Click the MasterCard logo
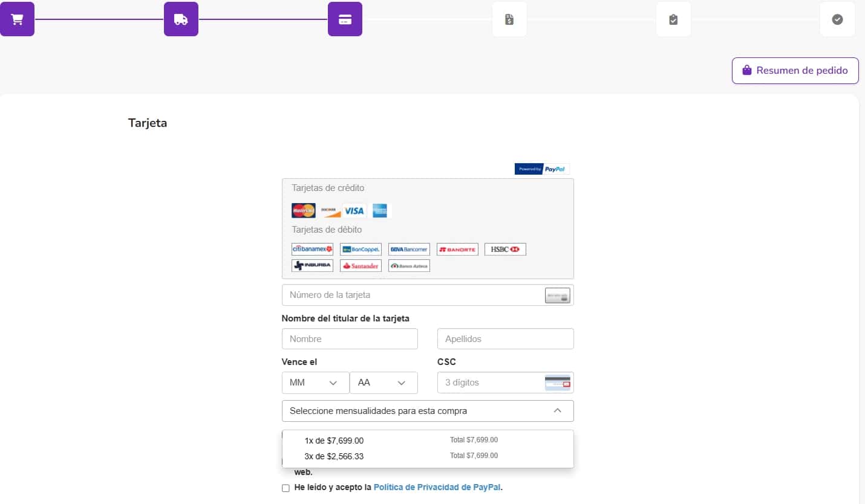This screenshot has width=865, height=504. [x=304, y=210]
